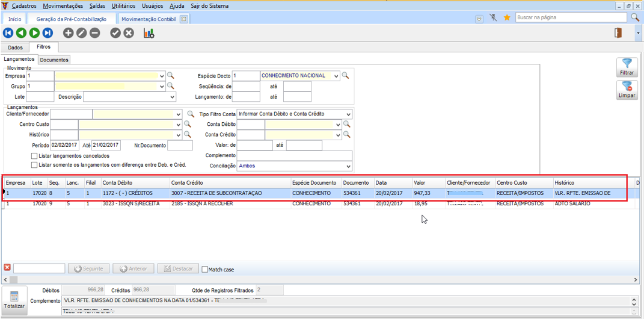This screenshot has width=644, height=319.
Task: Open the Conciliação Ambos dropdown
Action: 348,166
